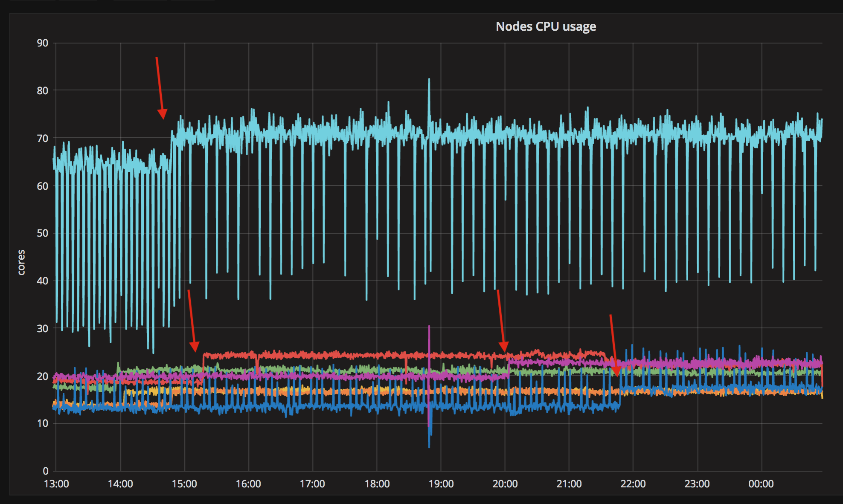Click the 'cores' y-axis label

pyautogui.click(x=21, y=262)
